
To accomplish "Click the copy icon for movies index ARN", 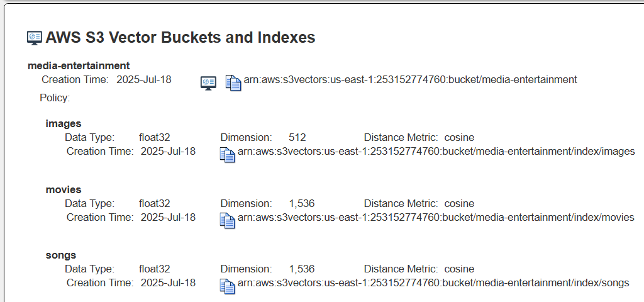I will [x=227, y=220].
